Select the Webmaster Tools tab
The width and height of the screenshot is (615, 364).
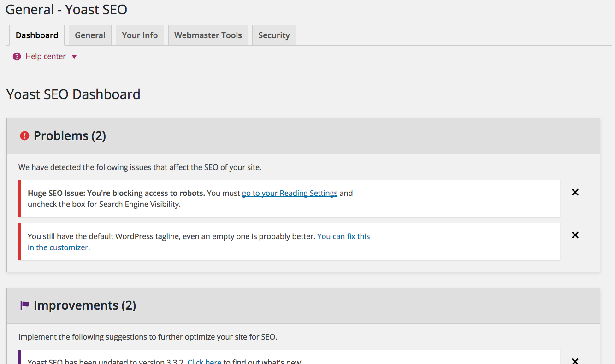coord(208,35)
